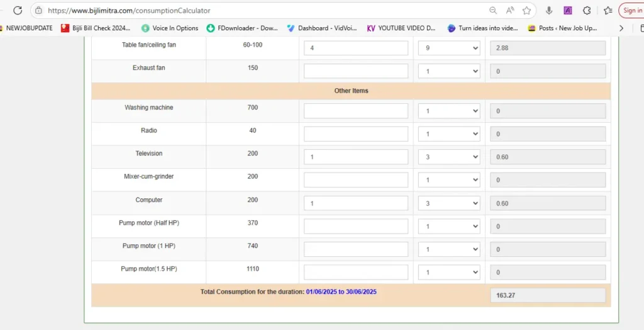Viewport: 644px width, 330px height.
Task: Open the purple A extension icon
Action: [568, 11]
